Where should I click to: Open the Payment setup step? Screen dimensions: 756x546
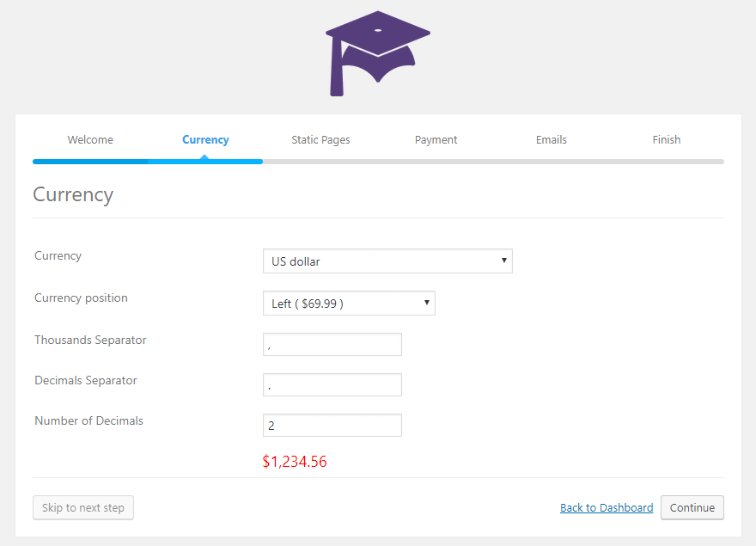click(436, 139)
